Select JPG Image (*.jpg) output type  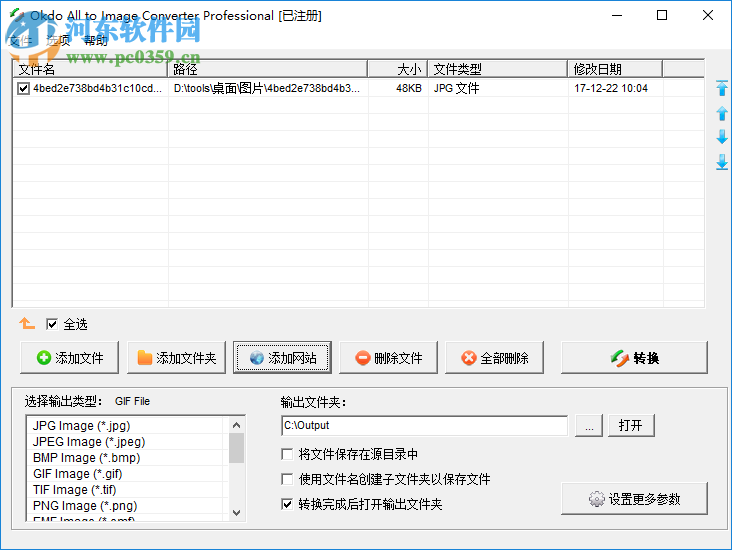coord(127,426)
